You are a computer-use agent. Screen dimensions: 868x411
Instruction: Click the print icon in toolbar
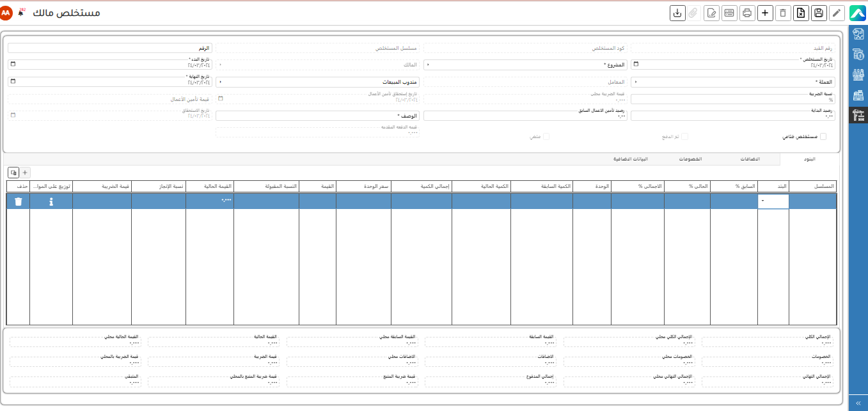[x=746, y=13]
